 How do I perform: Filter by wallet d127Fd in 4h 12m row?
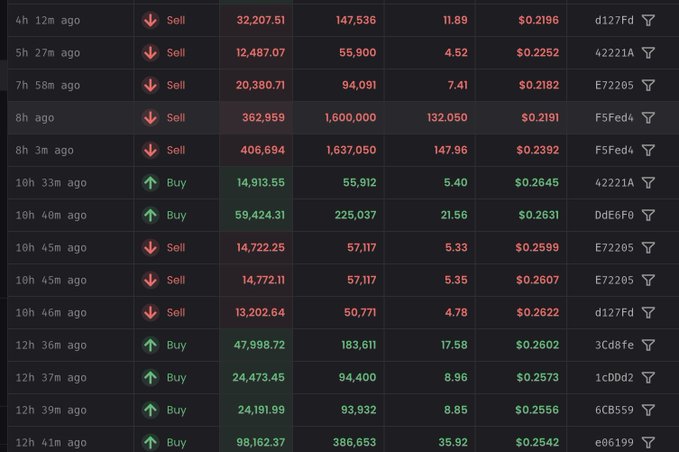648,20
